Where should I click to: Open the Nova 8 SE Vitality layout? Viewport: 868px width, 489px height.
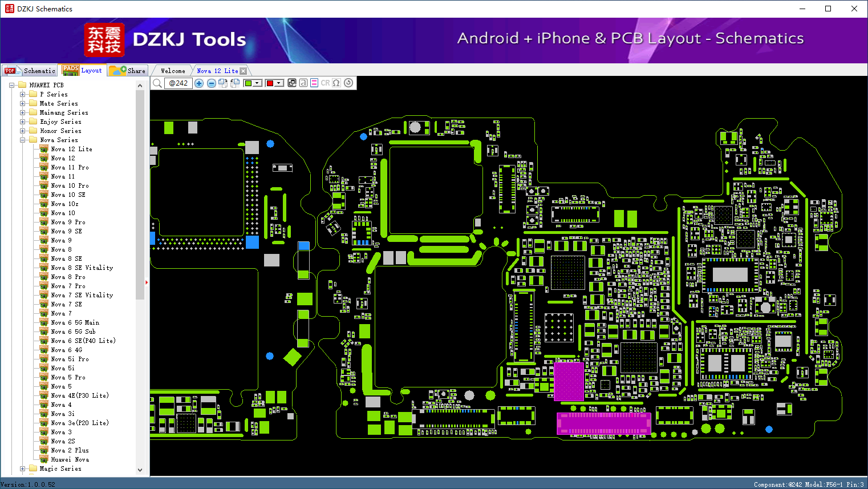82,268
